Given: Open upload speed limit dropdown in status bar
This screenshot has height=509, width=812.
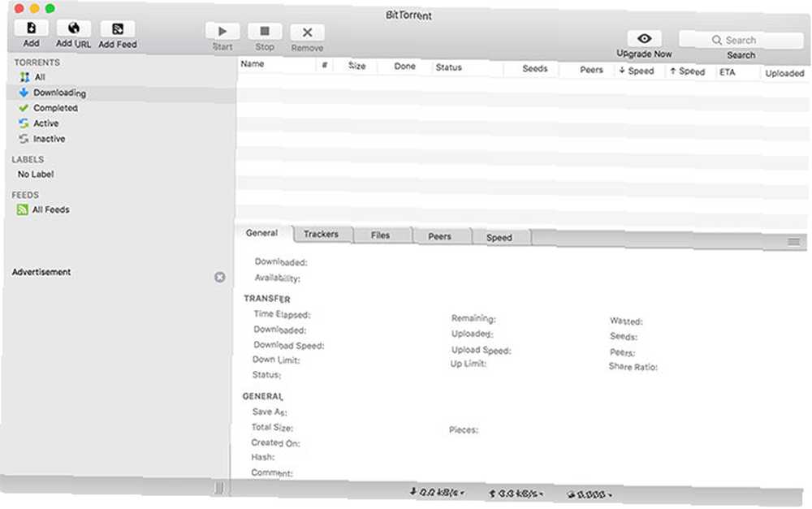Looking at the screenshot, I should pyautogui.click(x=516, y=494).
